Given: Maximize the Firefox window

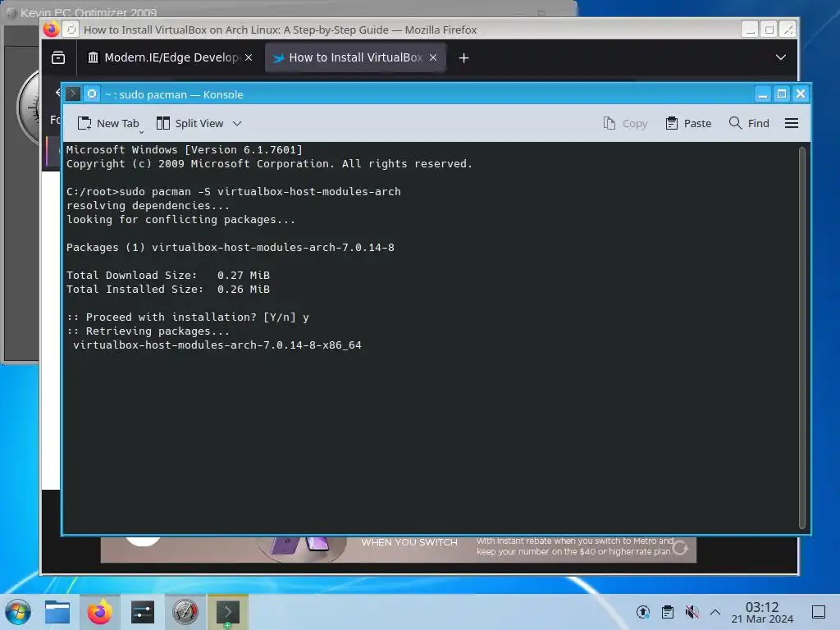Looking at the screenshot, I should [x=769, y=29].
